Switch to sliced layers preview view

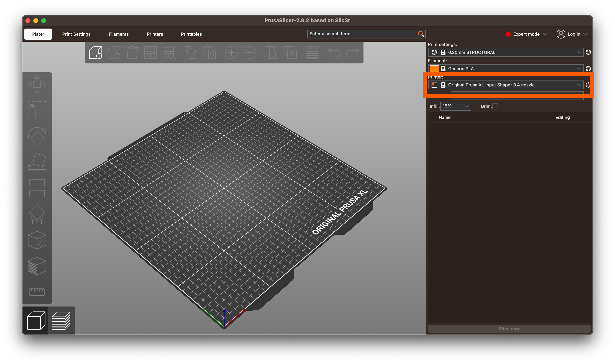[61, 320]
